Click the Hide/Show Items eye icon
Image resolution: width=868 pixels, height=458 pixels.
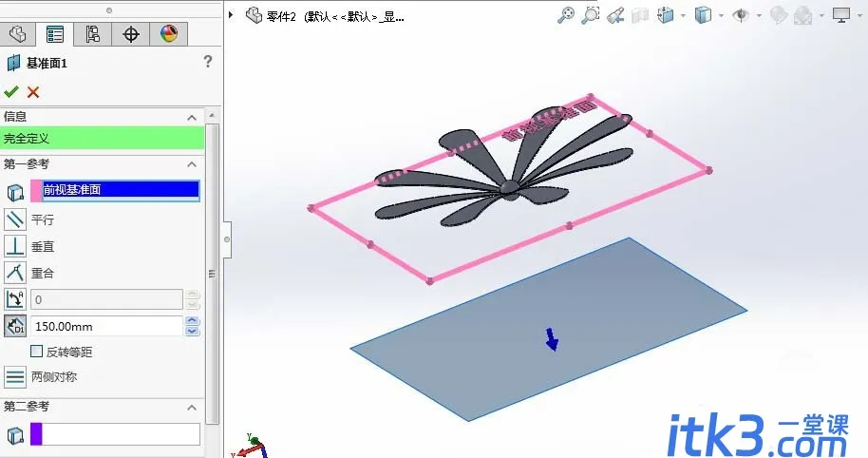741,15
